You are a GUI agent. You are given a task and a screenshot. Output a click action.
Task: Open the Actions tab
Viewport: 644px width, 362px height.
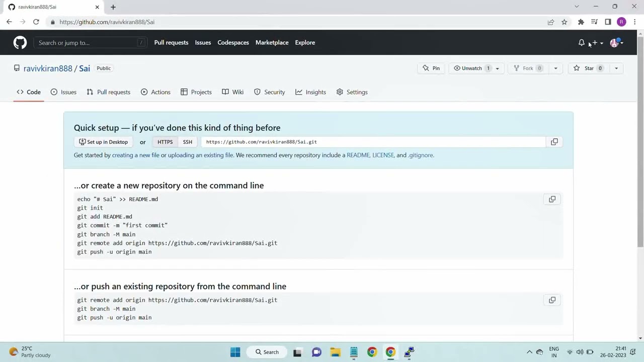(x=155, y=92)
